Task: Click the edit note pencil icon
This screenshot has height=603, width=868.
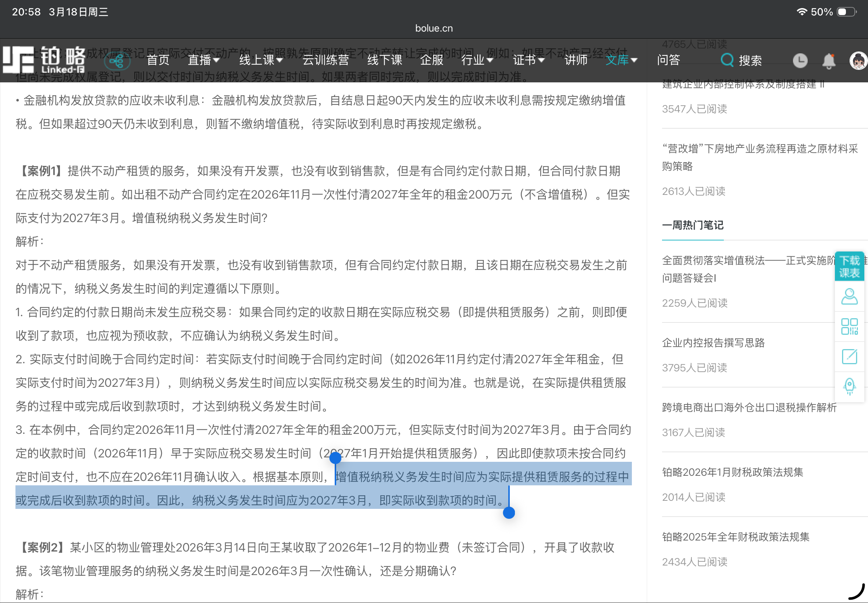Action: [x=849, y=357]
